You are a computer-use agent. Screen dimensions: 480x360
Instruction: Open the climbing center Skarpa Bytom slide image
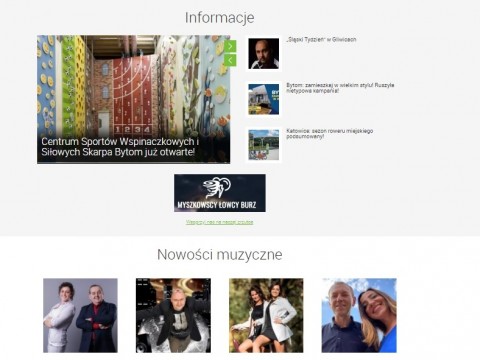coord(133,99)
